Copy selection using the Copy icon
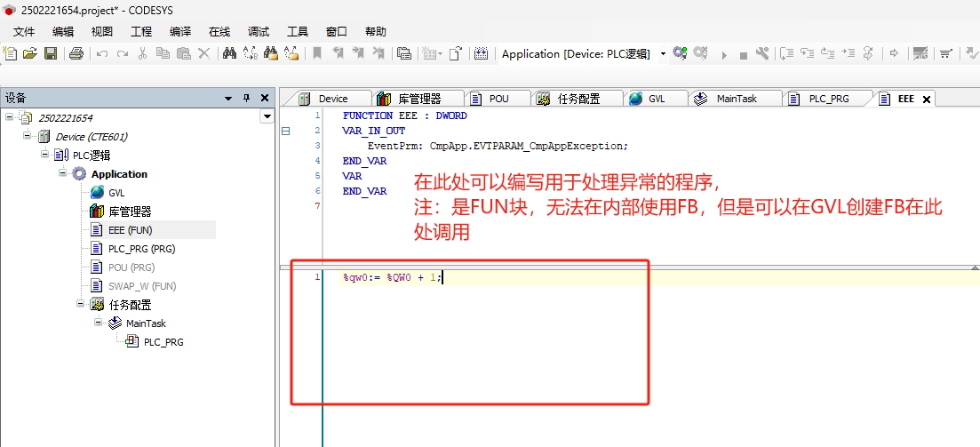980x447 pixels. pyautogui.click(x=163, y=54)
